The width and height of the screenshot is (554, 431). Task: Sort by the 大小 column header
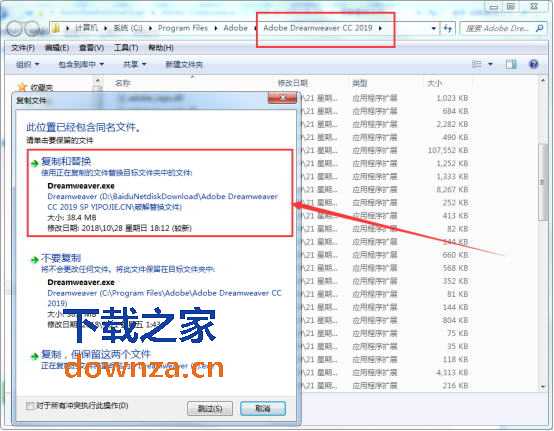[434, 83]
